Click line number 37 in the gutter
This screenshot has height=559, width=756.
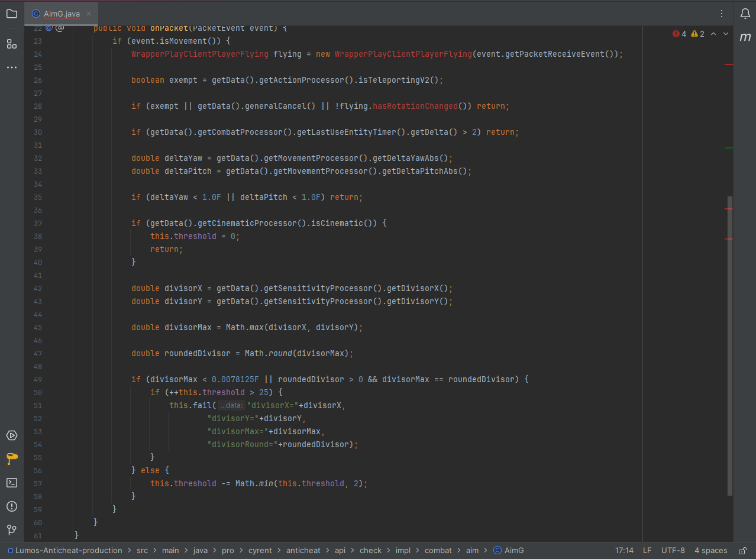38,223
